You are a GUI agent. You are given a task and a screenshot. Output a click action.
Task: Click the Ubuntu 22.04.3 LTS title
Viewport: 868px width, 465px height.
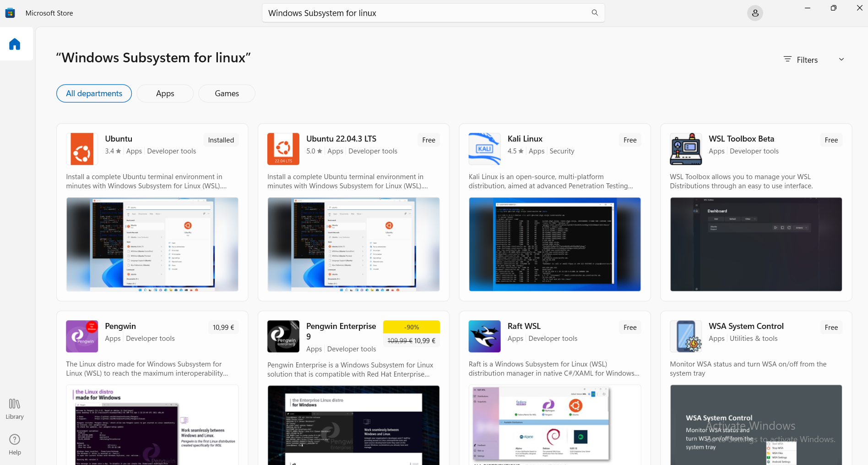[x=341, y=139]
